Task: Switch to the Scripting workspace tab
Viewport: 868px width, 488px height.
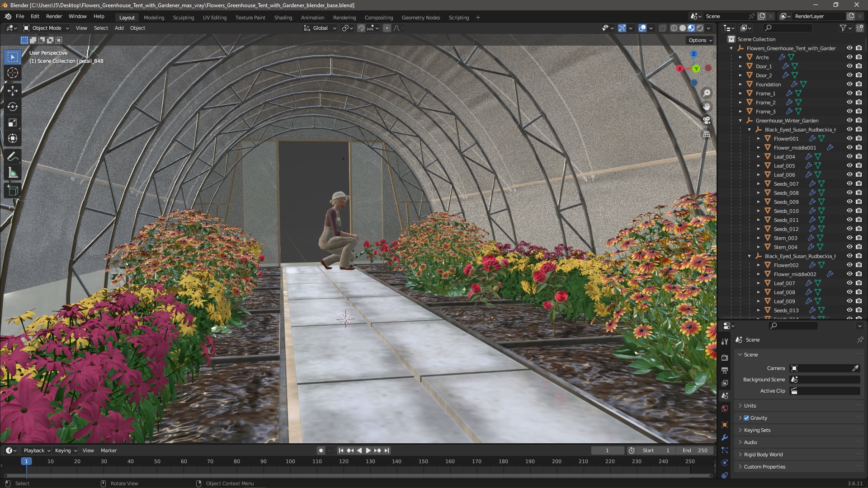Action: click(458, 18)
